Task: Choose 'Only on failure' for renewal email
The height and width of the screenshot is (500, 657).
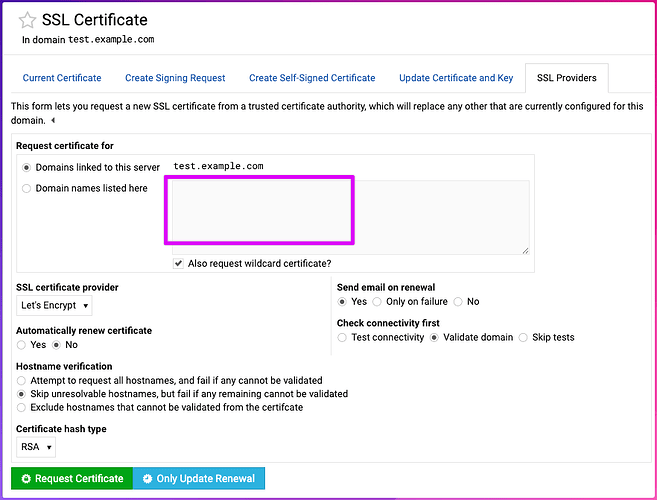Action: tap(377, 301)
